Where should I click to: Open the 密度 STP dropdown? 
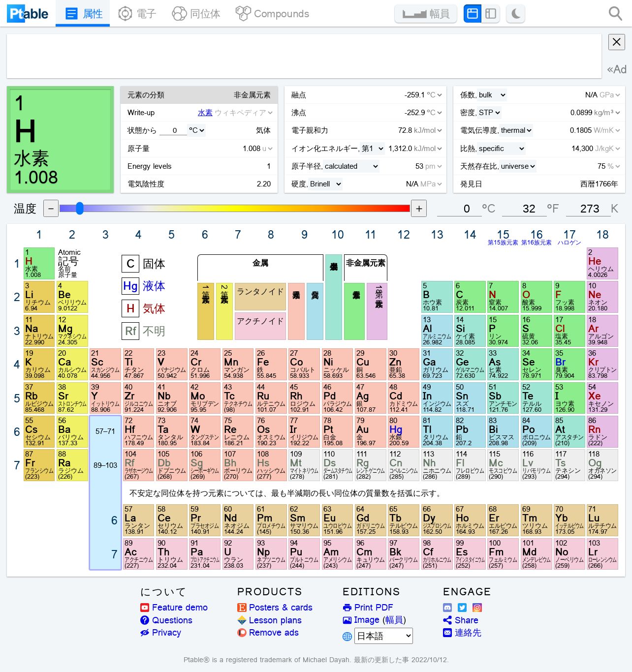pyautogui.click(x=490, y=113)
